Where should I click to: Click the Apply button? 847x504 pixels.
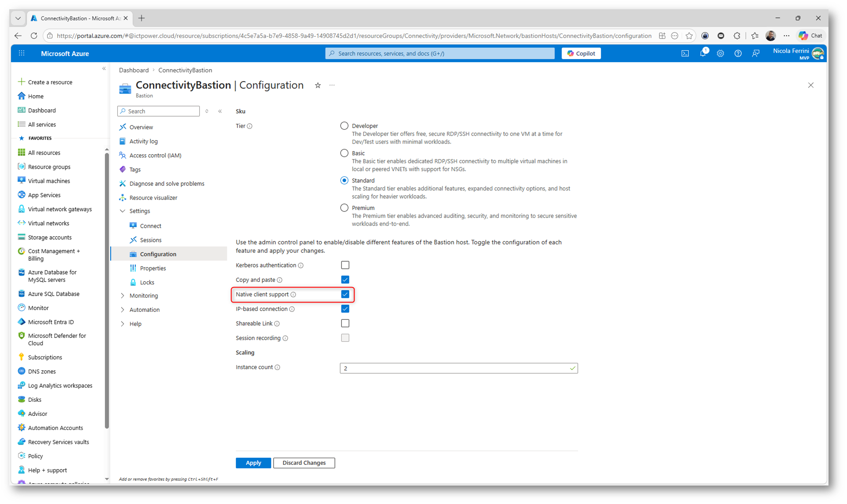click(253, 463)
